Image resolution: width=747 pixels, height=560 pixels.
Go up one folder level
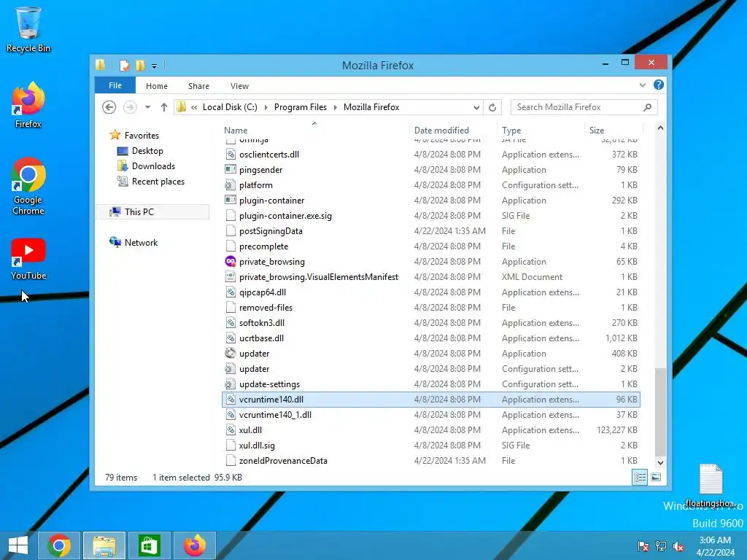point(164,107)
